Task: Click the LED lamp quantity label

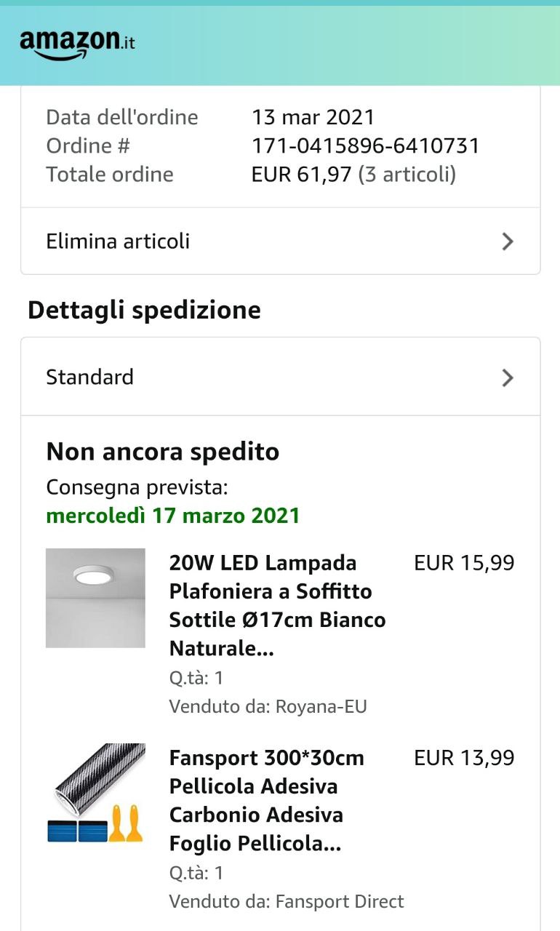Action: pos(196,678)
